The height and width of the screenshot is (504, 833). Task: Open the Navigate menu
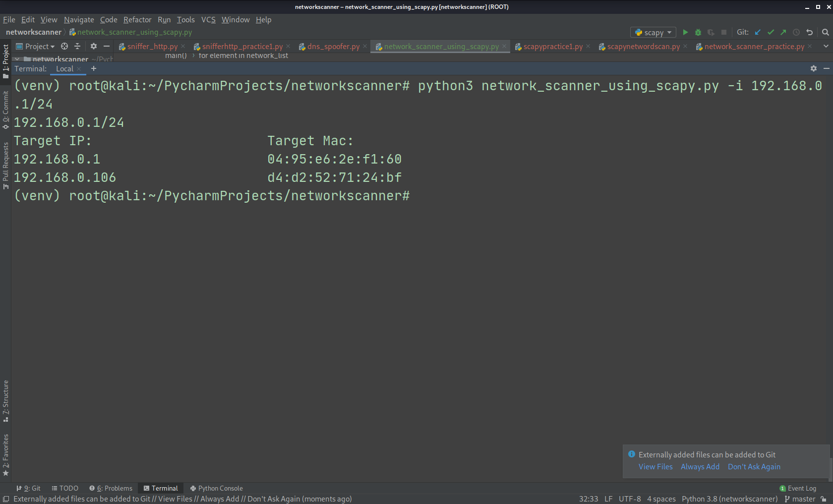pos(79,20)
